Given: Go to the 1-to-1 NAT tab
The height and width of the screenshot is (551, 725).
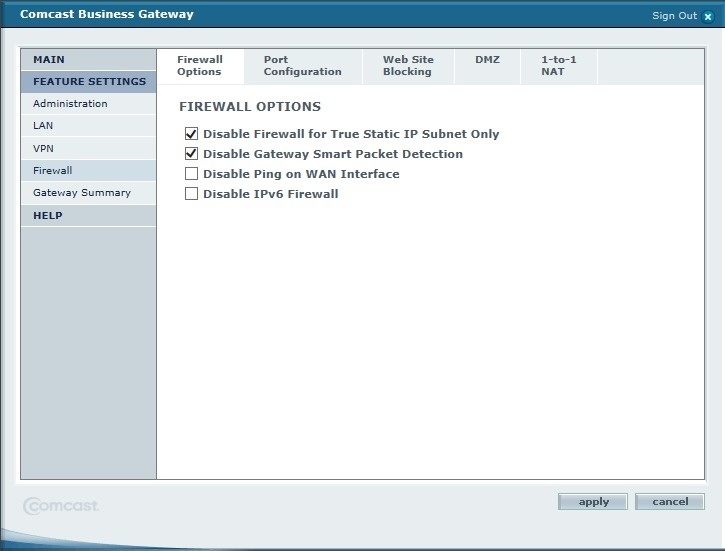Looking at the screenshot, I should [559, 66].
